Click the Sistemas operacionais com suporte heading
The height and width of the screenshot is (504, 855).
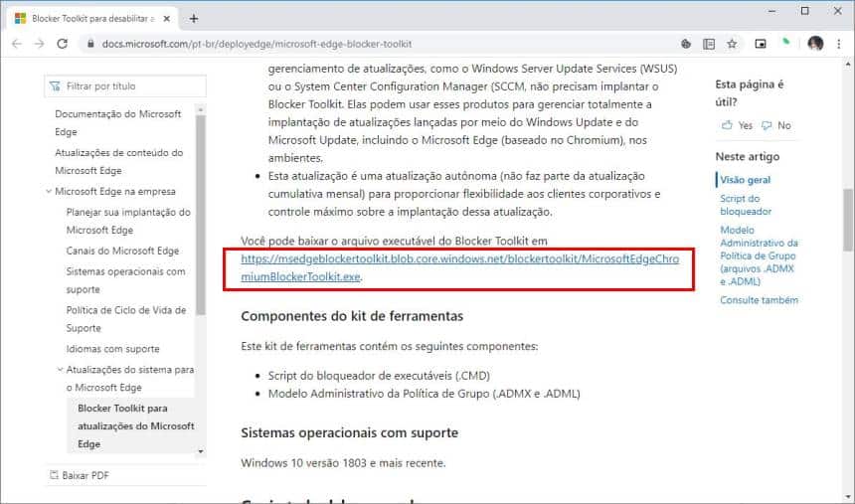(350, 432)
